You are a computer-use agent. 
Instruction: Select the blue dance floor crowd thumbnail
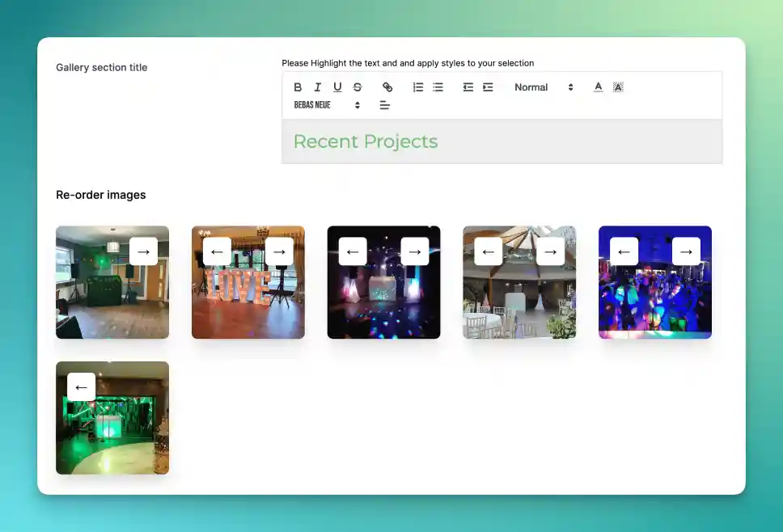click(x=654, y=303)
